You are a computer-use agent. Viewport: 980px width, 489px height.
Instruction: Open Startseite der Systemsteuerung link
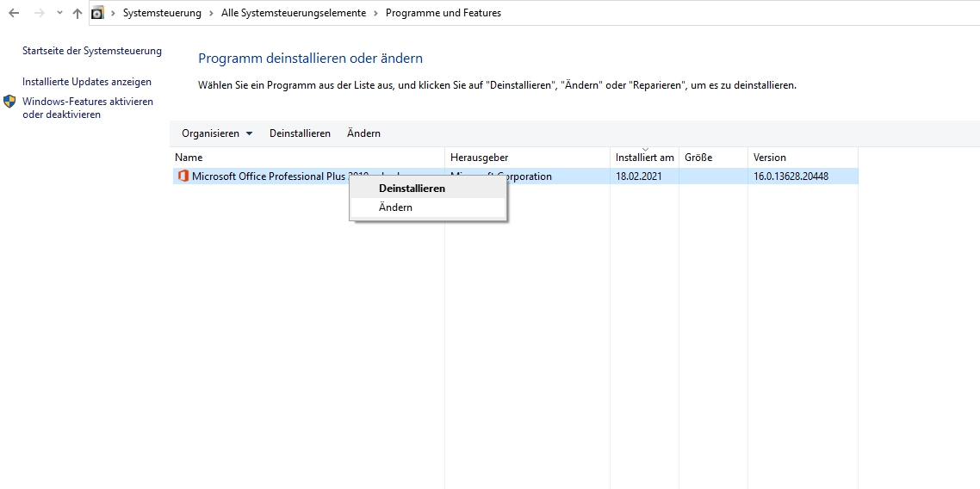pos(92,51)
